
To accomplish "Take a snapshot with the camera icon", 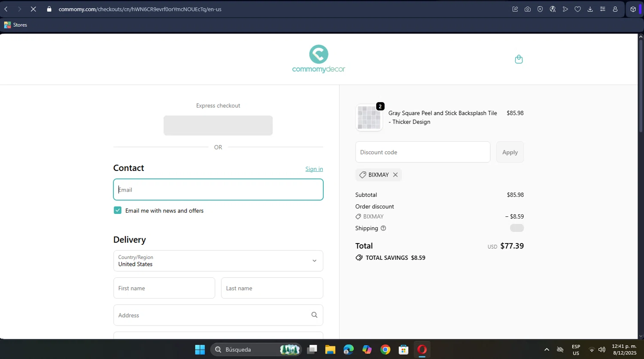I will point(528,9).
